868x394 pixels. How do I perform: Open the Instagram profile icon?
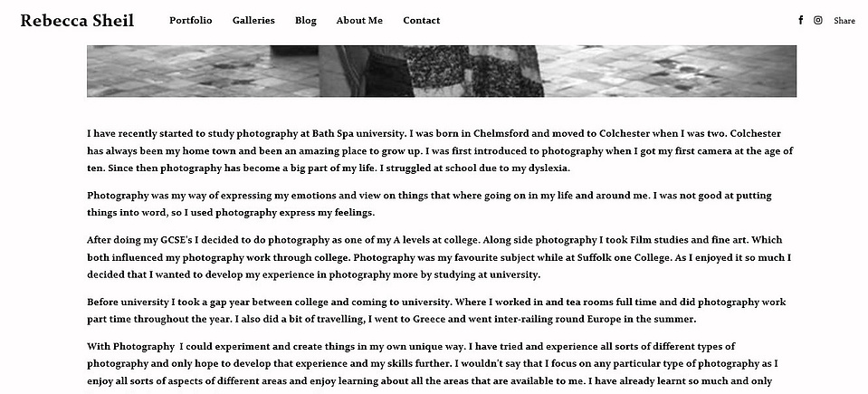[817, 20]
